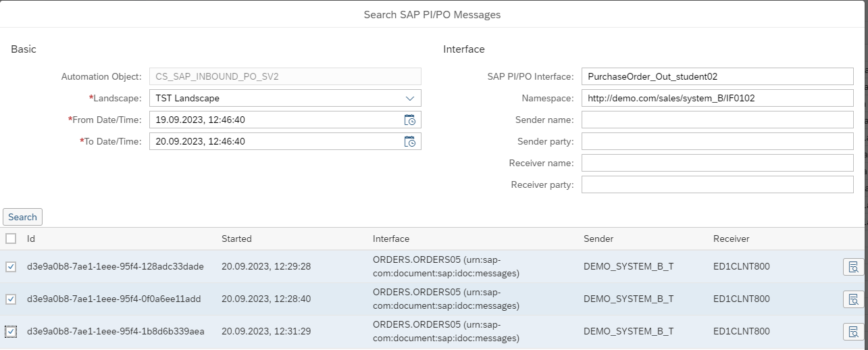Click the Interface section heading

tap(464, 49)
